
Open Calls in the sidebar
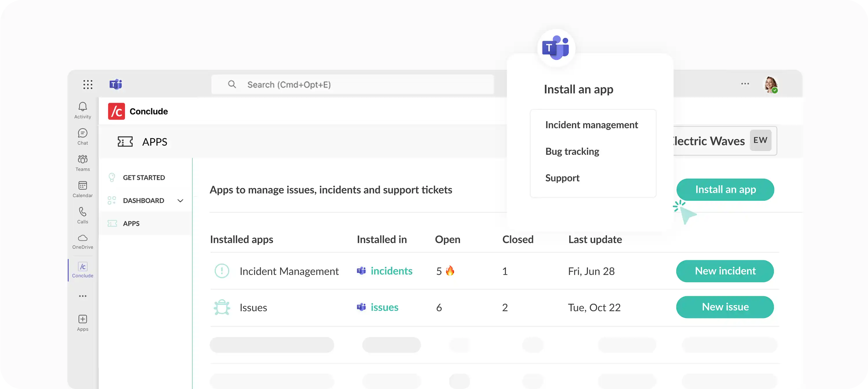82,215
